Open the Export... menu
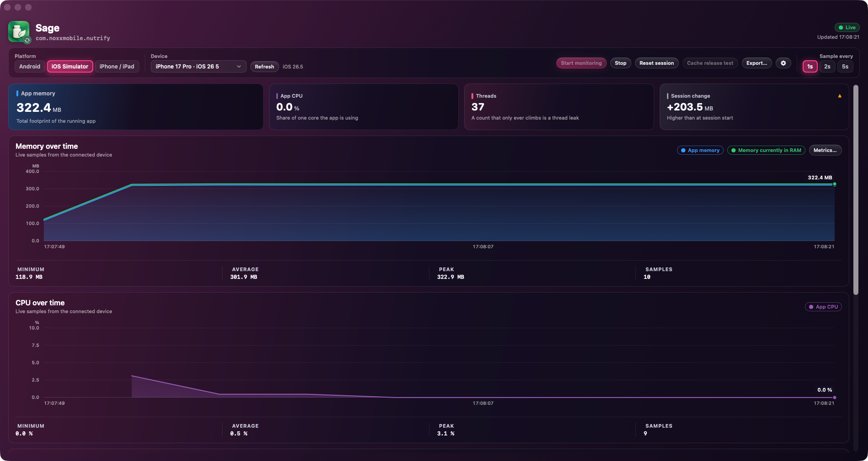Viewport: 868px width, 461px height. tap(757, 63)
